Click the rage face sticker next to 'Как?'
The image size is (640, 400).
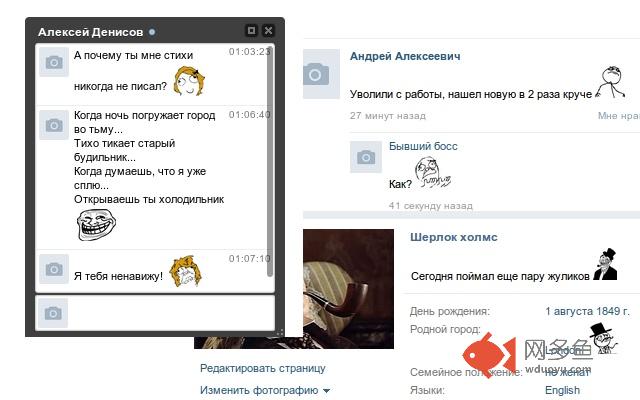click(x=433, y=172)
